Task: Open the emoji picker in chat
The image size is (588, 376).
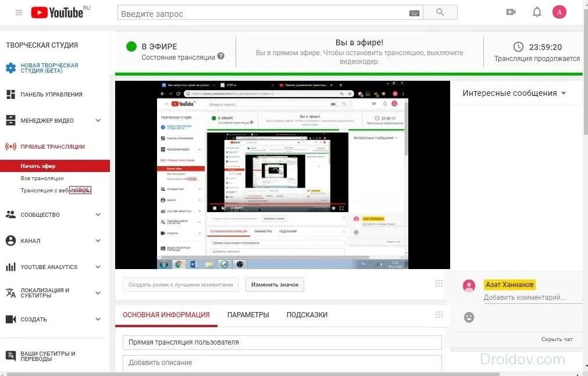Action: pyautogui.click(x=469, y=317)
